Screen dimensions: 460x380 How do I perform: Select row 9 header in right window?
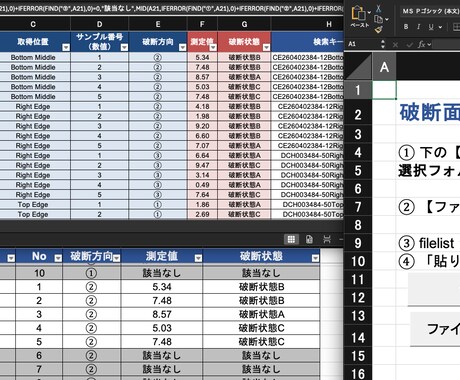point(358,243)
